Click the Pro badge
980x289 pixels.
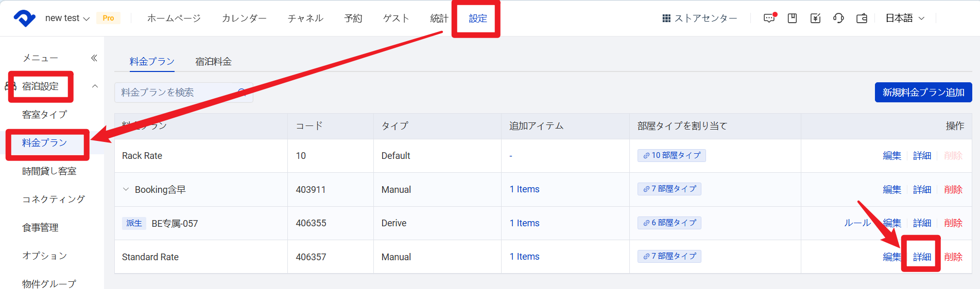[108, 18]
